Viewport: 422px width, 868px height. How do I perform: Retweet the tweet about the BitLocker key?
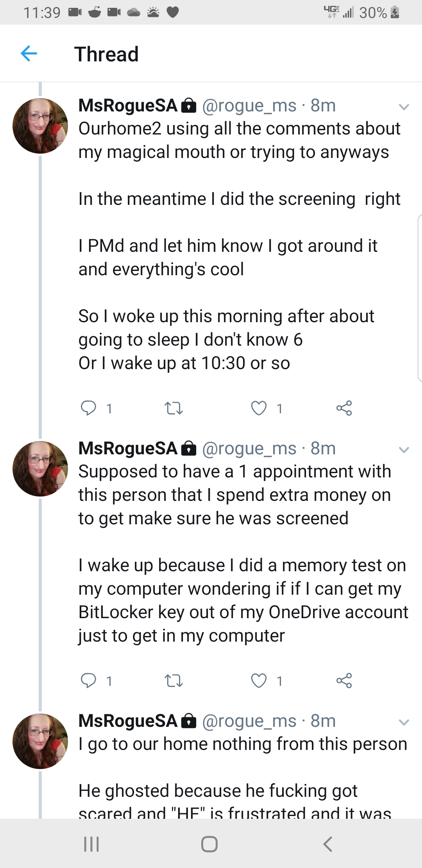tap(173, 681)
